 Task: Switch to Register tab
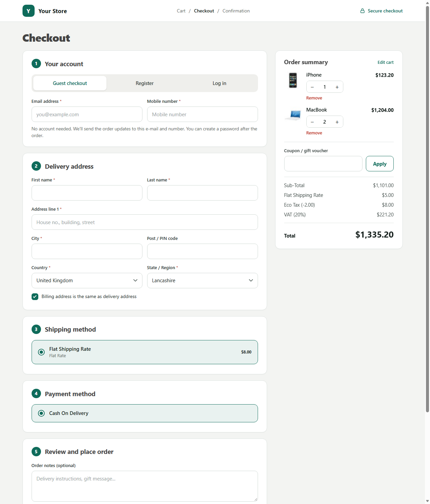[x=145, y=83]
